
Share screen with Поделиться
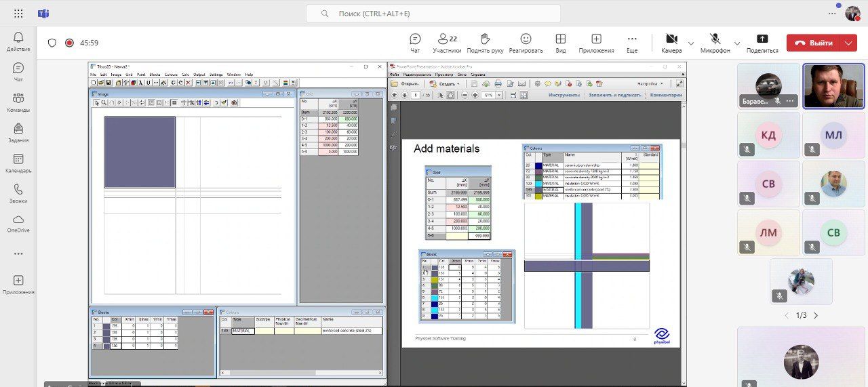(762, 43)
